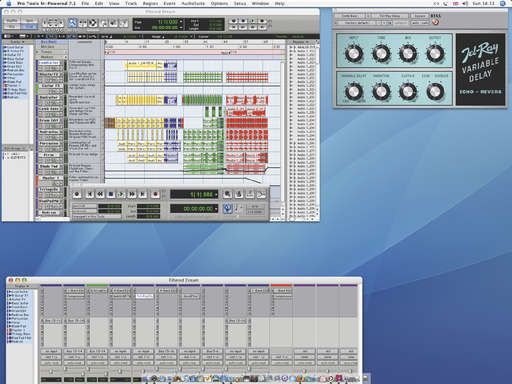
Task: Open the Help menu
Action: click(279, 3)
